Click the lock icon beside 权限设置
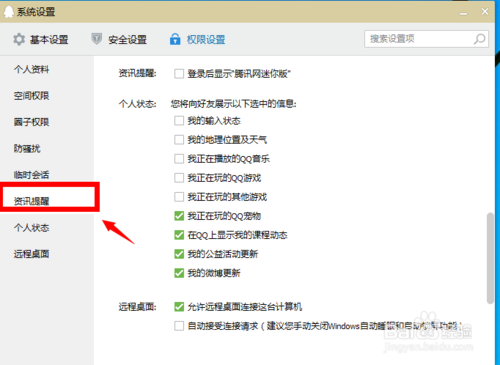Viewport: 500px width, 365px height. (175, 39)
